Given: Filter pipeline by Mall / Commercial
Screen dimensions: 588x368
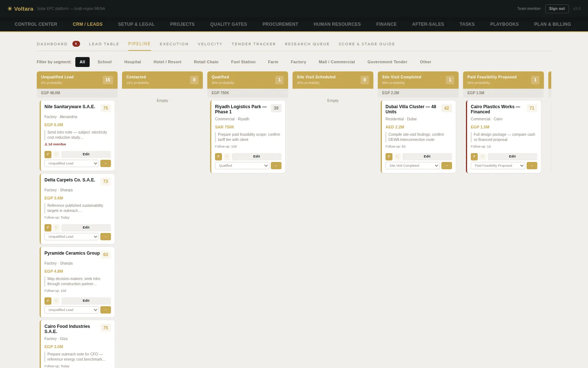Looking at the screenshot, I should tap(337, 62).
